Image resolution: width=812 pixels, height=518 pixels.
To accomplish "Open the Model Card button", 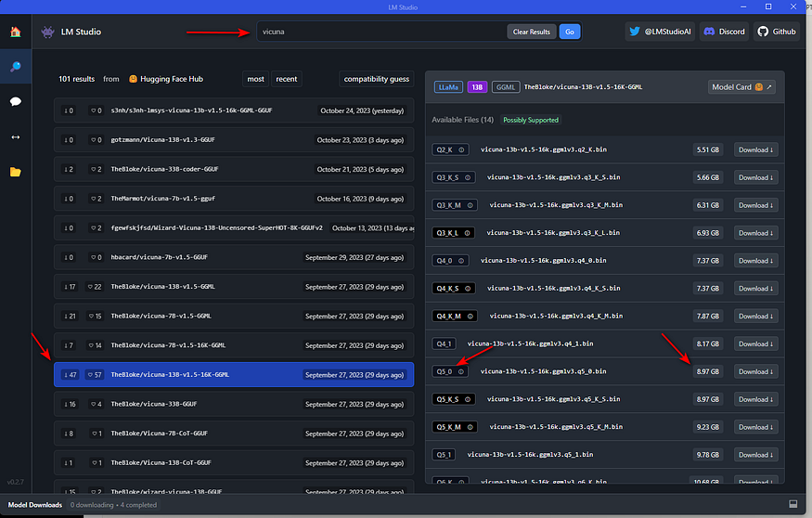I will pos(741,87).
